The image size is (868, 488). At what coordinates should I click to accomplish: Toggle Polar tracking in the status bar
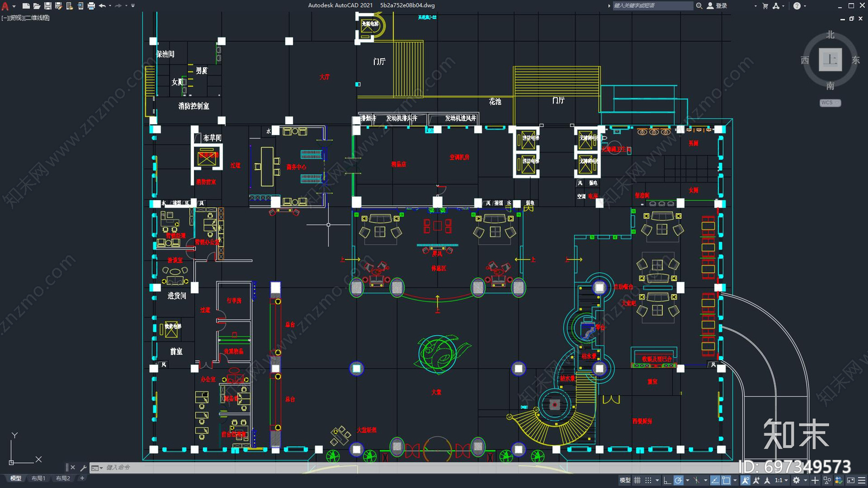(679, 480)
